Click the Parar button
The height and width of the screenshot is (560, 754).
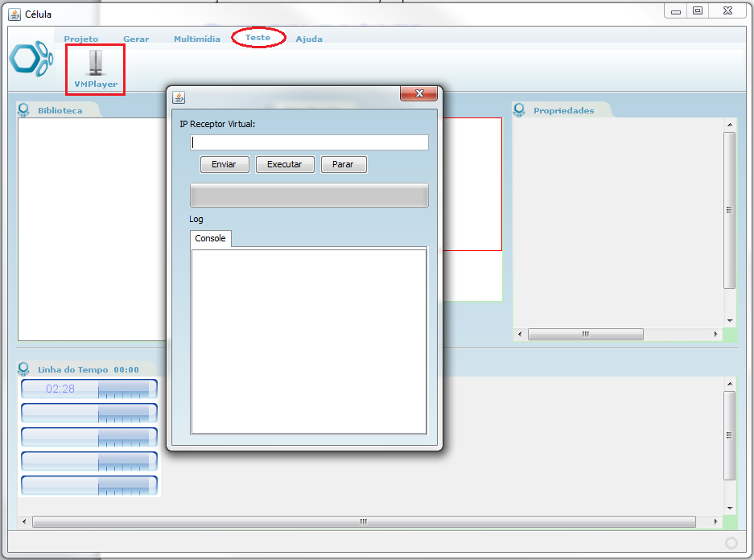tap(344, 164)
